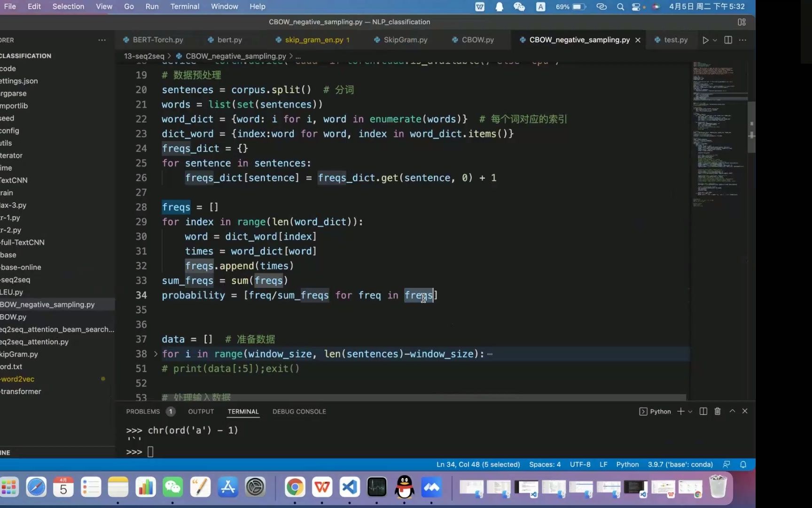Viewport: 812px width, 508px height.
Task: Open editor more actions ellipsis
Action: pos(742,40)
